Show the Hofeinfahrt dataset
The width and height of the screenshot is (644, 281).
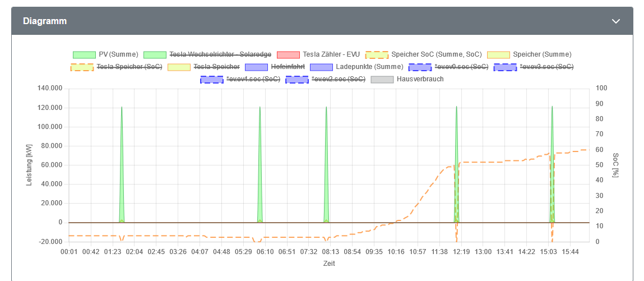(287, 67)
